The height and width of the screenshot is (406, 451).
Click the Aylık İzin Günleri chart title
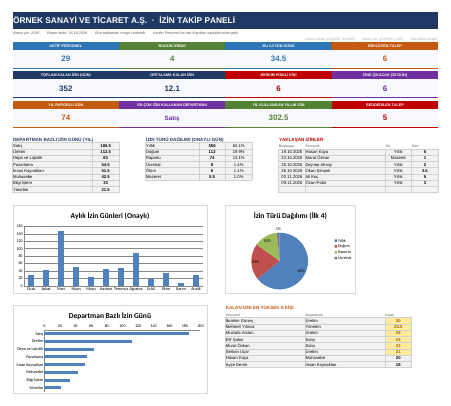click(110, 216)
